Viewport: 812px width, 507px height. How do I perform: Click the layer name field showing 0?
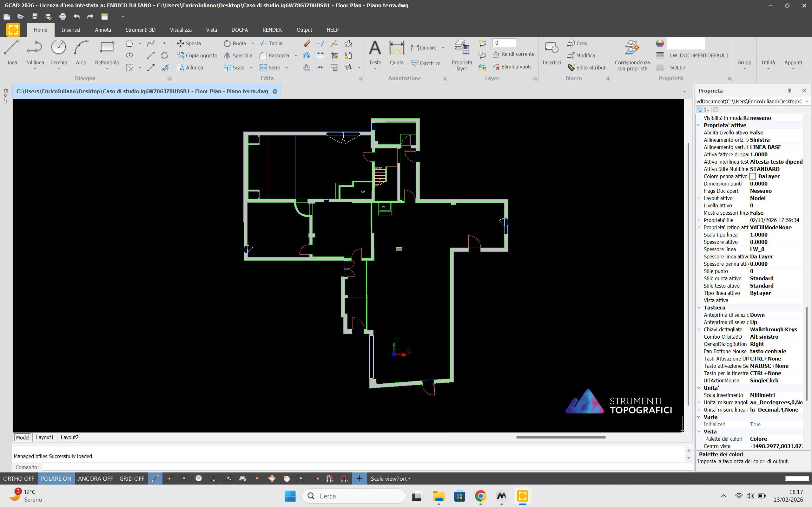point(504,42)
